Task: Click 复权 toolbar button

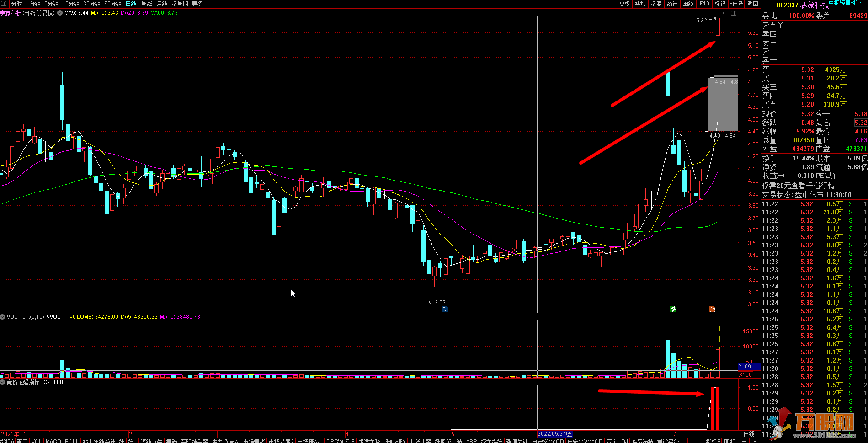Action: pyautogui.click(x=624, y=4)
